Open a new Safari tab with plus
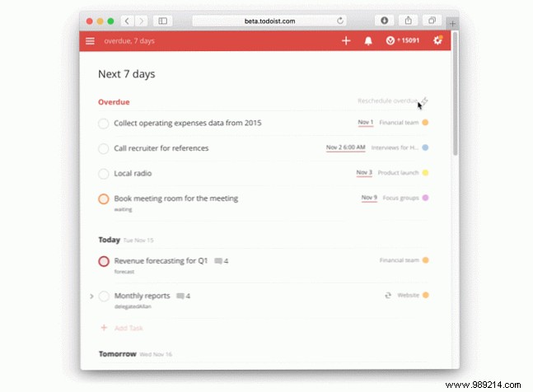Image resolution: width=533 pixels, height=392 pixels. click(452, 24)
